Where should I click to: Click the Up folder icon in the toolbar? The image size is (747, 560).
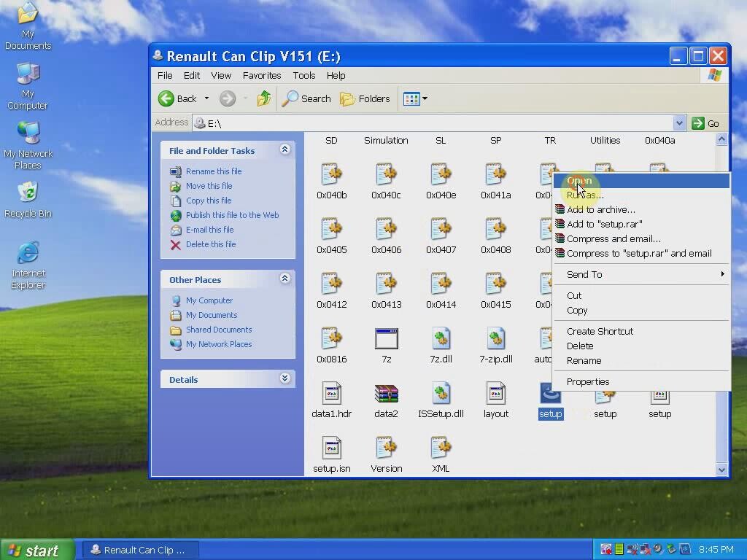click(x=263, y=98)
